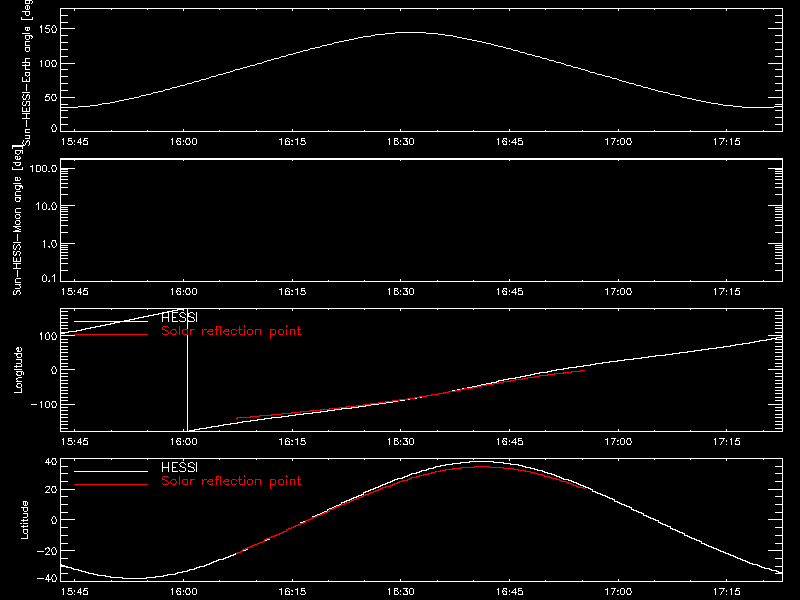
Task: Click HESSI legend text in Latitude plot
Action: pyautogui.click(x=179, y=467)
